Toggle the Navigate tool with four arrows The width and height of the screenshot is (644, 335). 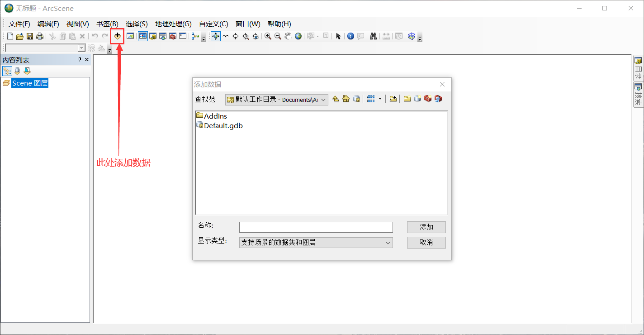tap(216, 36)
